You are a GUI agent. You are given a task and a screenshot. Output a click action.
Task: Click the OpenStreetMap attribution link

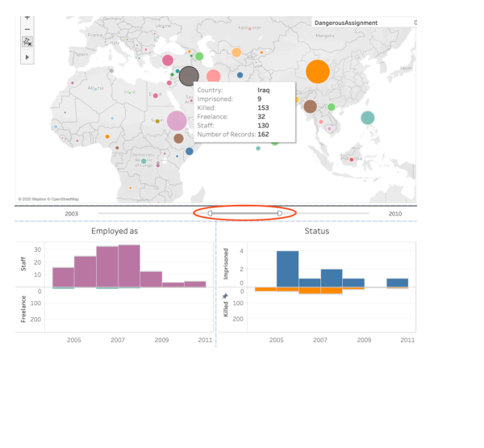(63, 199)
